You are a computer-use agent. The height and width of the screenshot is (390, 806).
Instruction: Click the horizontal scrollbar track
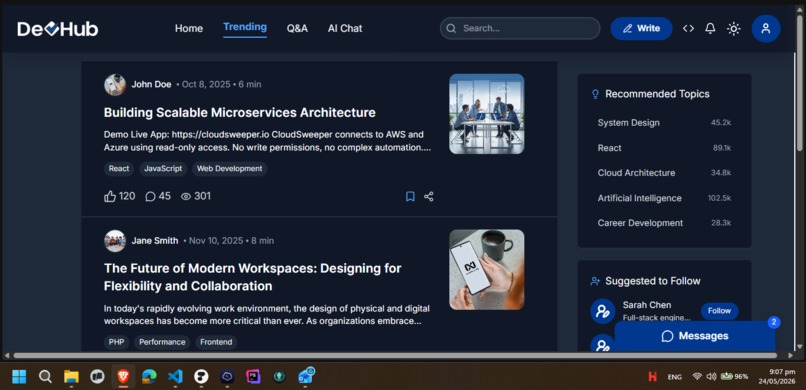pos(395,355)
